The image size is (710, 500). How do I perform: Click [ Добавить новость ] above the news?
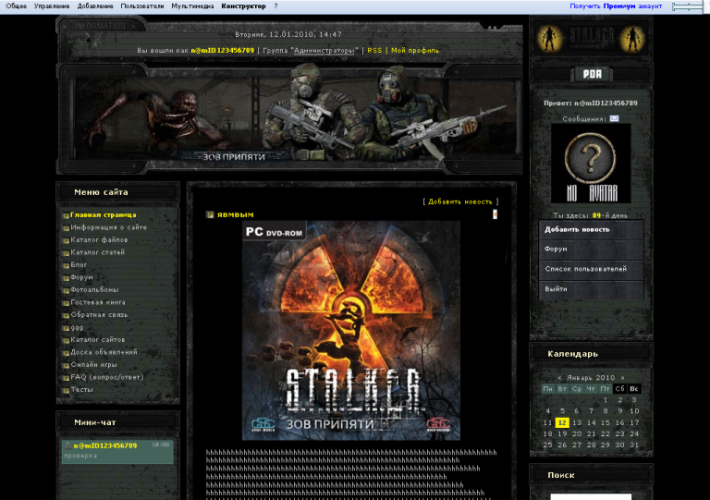pos(460,202)
